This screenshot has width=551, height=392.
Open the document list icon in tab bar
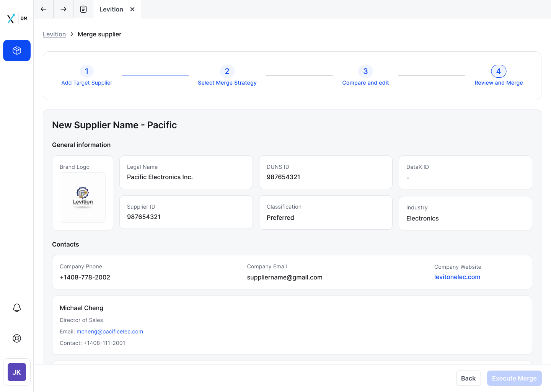pyautogui.click(x=83, y=9)
